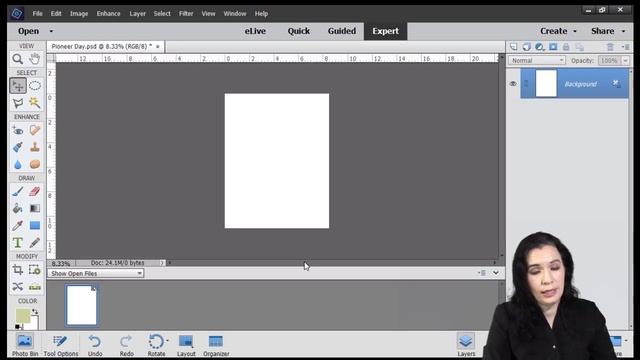Open the Photo Bin options menu

tap(482, 273)
